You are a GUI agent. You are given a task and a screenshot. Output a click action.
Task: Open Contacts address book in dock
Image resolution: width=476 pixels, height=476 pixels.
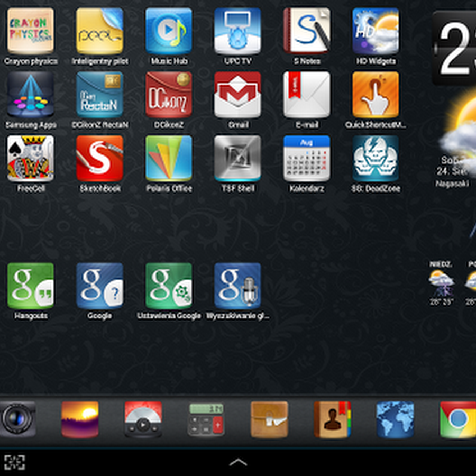tap(333, 419)
